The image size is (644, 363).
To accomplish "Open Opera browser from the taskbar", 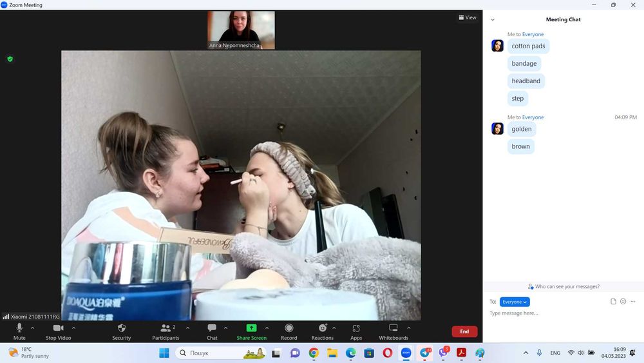I will point(387,353).
